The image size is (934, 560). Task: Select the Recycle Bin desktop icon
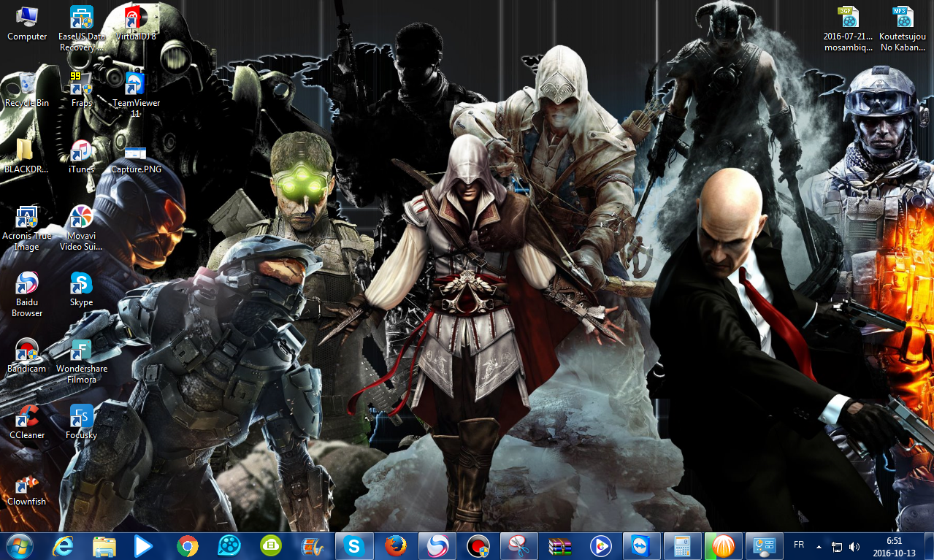click(x=27, y=90)
